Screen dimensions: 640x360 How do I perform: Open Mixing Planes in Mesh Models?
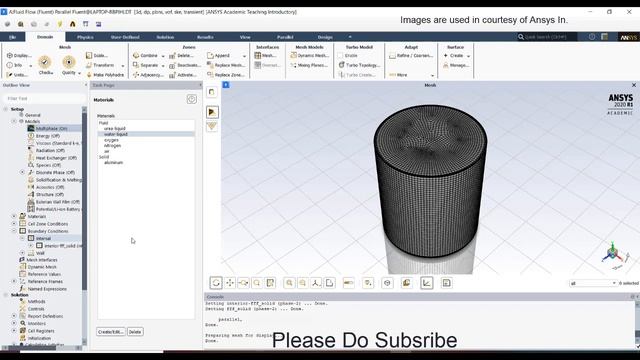(x=309, y=65)
